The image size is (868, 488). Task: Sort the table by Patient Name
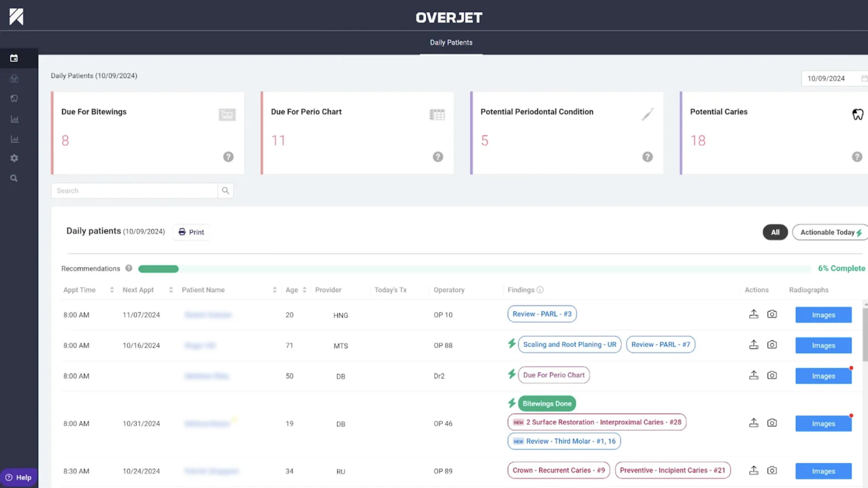click(274, 290)
